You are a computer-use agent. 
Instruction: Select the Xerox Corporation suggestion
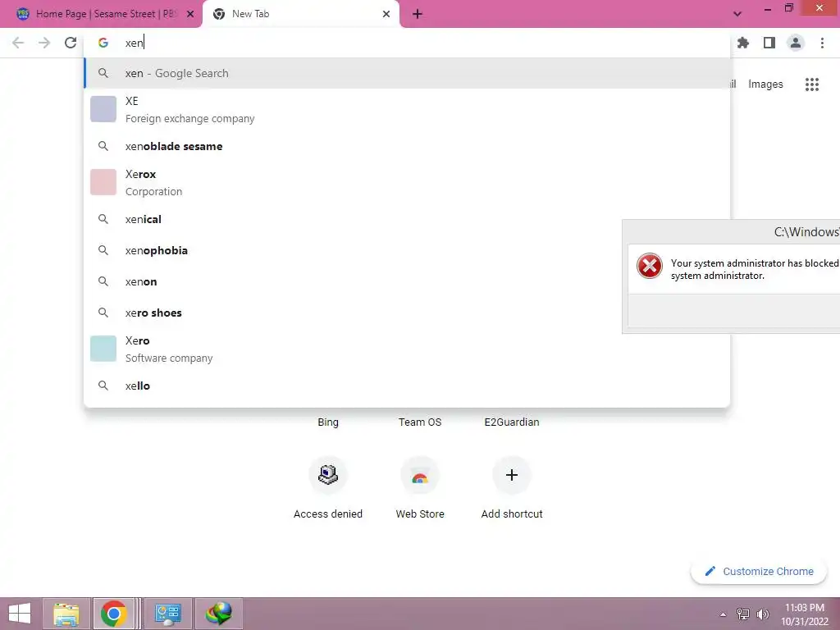(407, 183)
